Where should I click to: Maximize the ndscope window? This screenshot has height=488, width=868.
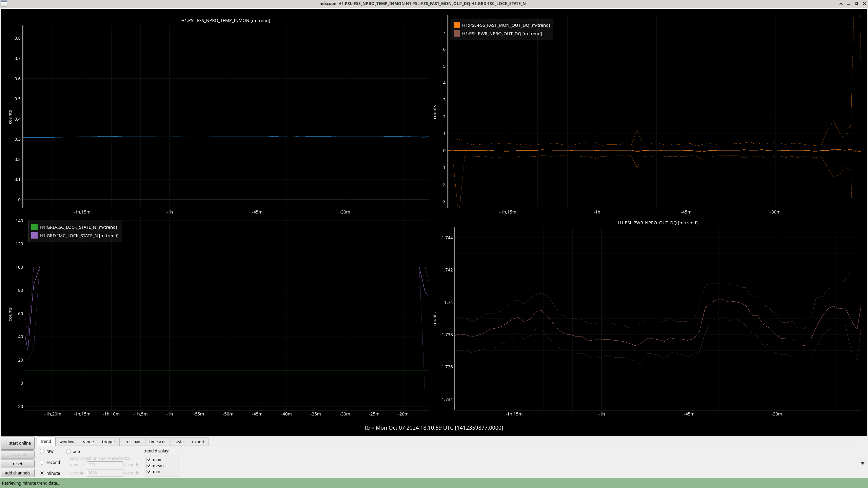tap(856, 4)
